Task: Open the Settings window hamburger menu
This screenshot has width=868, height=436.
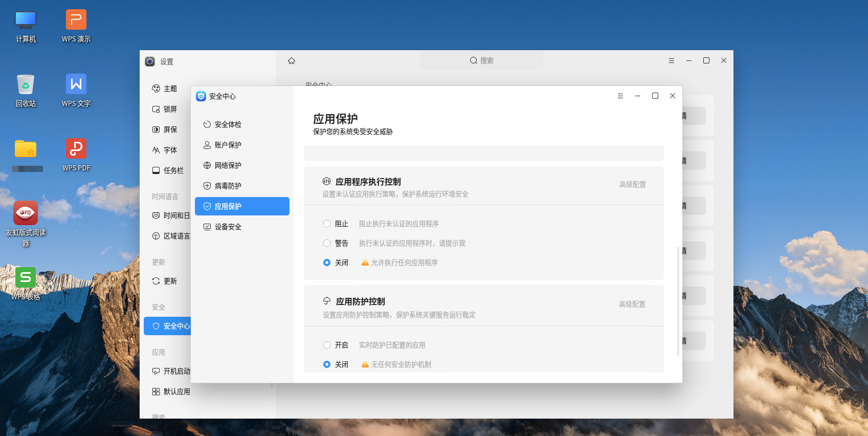Action: (672, 61)
